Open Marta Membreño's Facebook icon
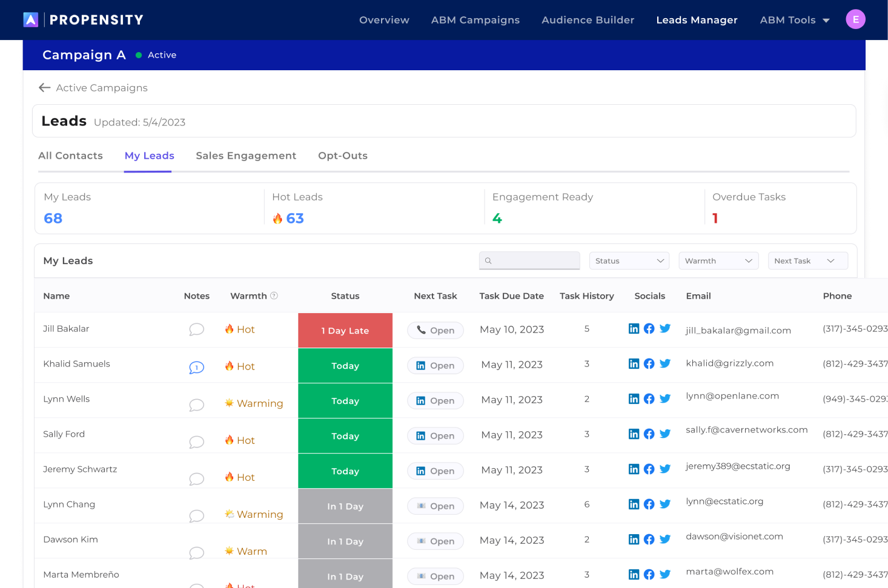 tap(649, 574)
